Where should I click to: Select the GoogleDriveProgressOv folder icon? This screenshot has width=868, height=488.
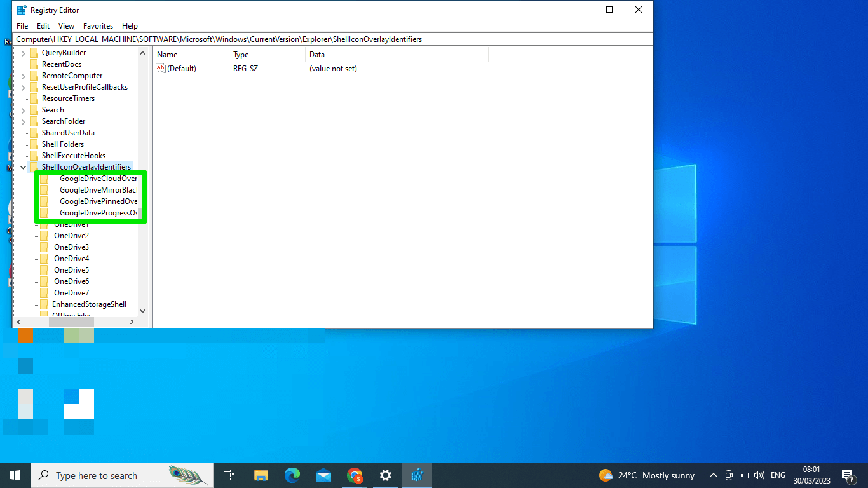coord(44,213)
